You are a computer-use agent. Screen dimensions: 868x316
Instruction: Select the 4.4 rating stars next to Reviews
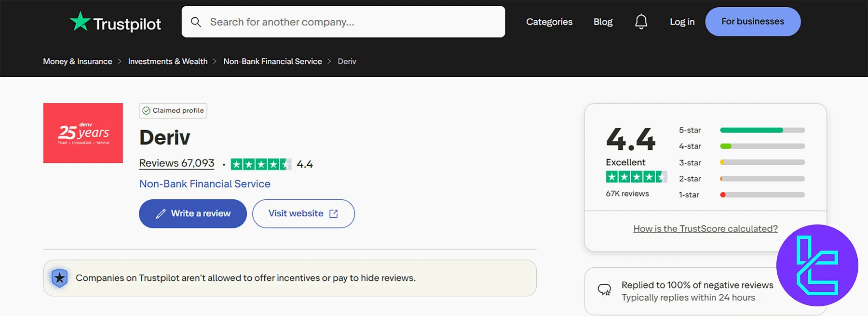pyautogui.click(x=261, y=164)
